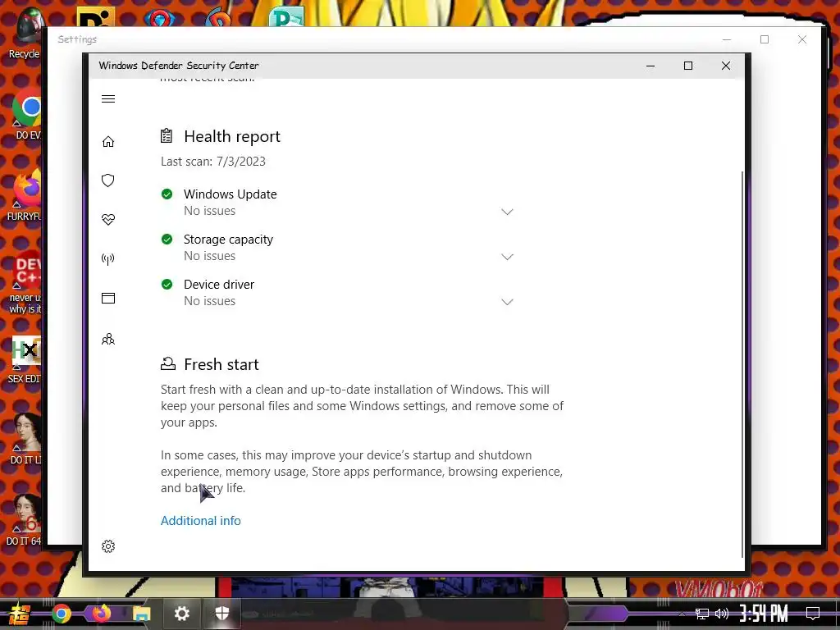Open Device performance & health heart icon

[x=108, y=220]
